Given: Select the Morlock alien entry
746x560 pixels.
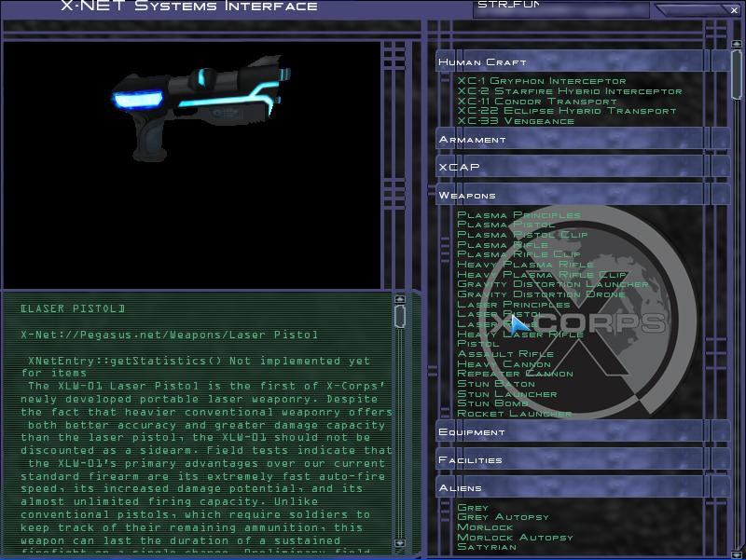Looking at the screenshot, I should 485,527.
